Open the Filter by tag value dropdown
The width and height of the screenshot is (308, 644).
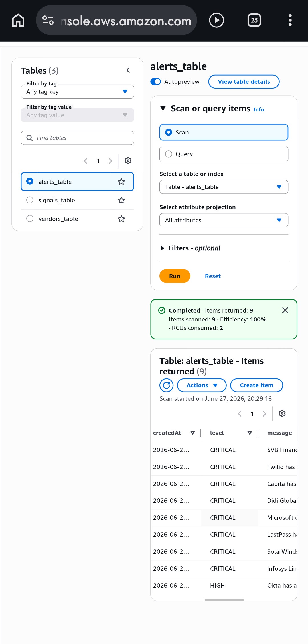[x=77, y=115]
